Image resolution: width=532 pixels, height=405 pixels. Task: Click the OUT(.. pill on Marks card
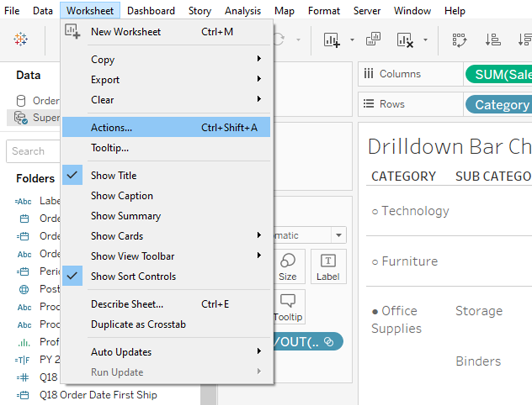tap(308, 341)
